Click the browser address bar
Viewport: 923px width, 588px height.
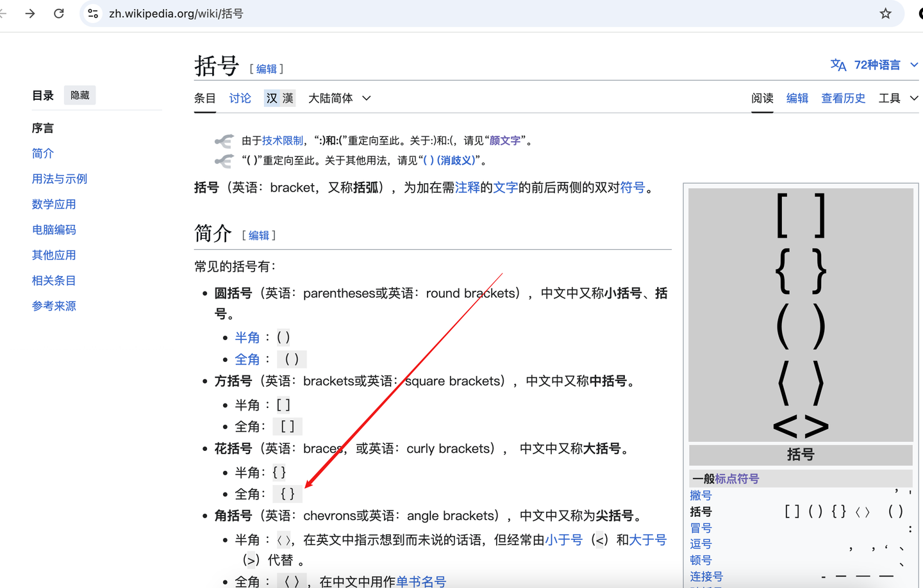385,13
